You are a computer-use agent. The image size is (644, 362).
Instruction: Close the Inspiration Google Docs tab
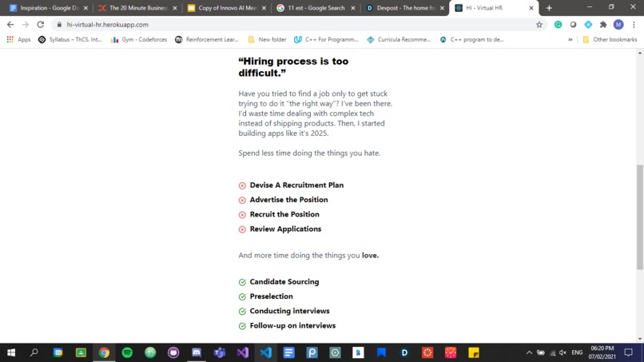[85, 8]
